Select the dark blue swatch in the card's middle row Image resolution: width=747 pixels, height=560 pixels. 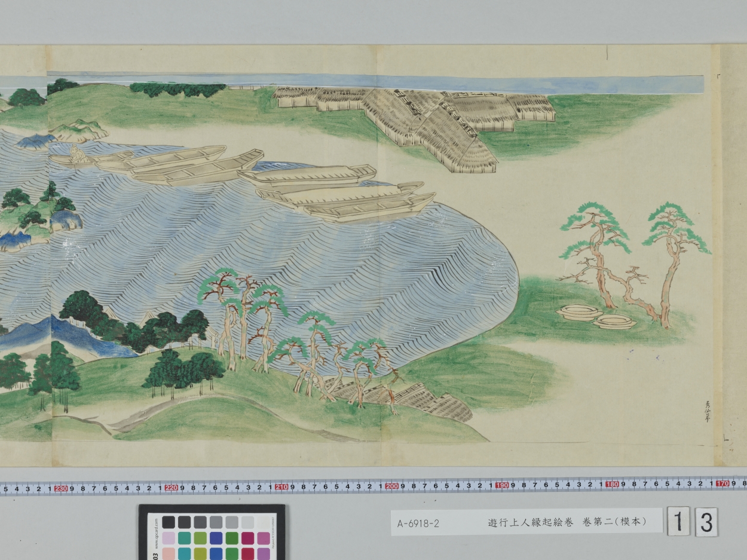[216, 538]
